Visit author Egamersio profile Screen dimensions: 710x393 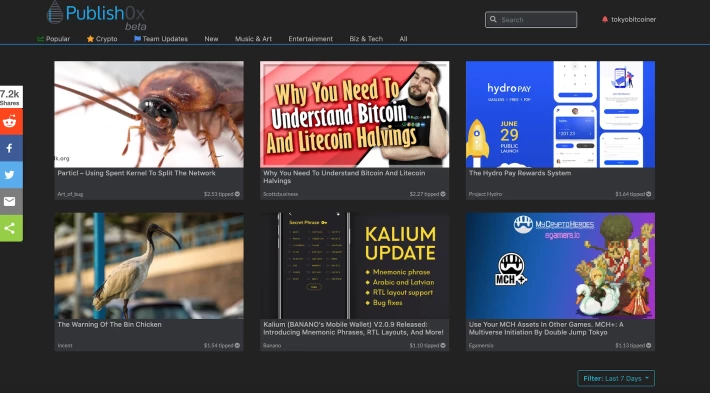[x=481, y=345]
